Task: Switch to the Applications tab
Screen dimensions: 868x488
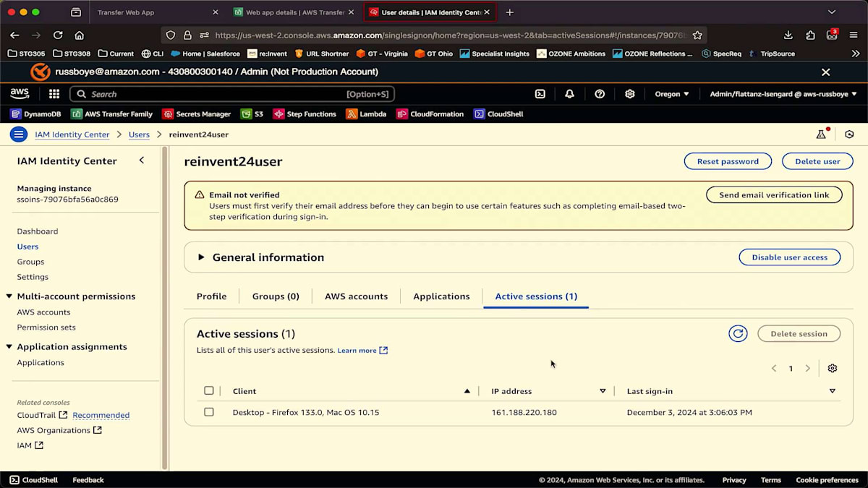Action: point(441,296)
